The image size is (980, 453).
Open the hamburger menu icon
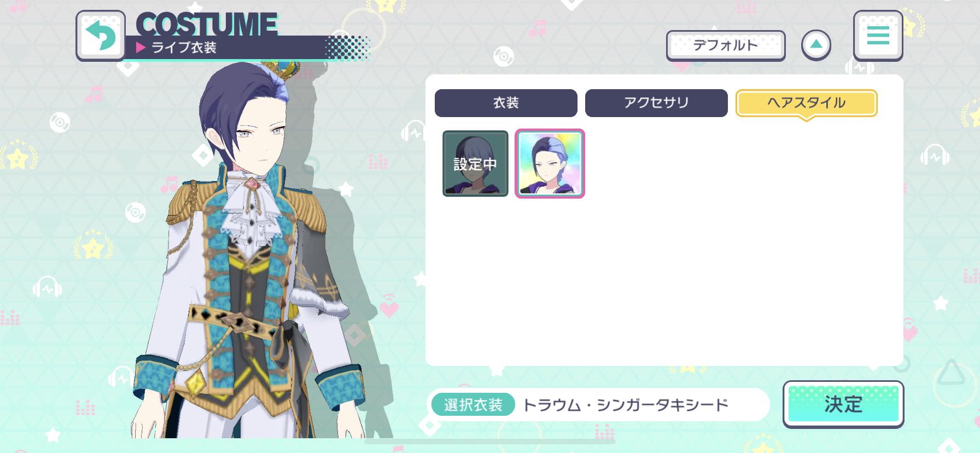pos(878,36)
